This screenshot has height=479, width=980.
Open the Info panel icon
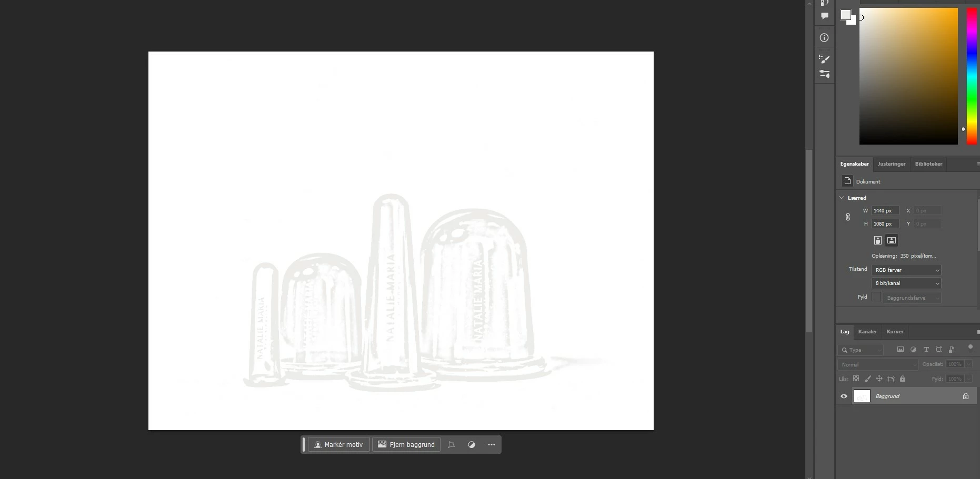824,38
